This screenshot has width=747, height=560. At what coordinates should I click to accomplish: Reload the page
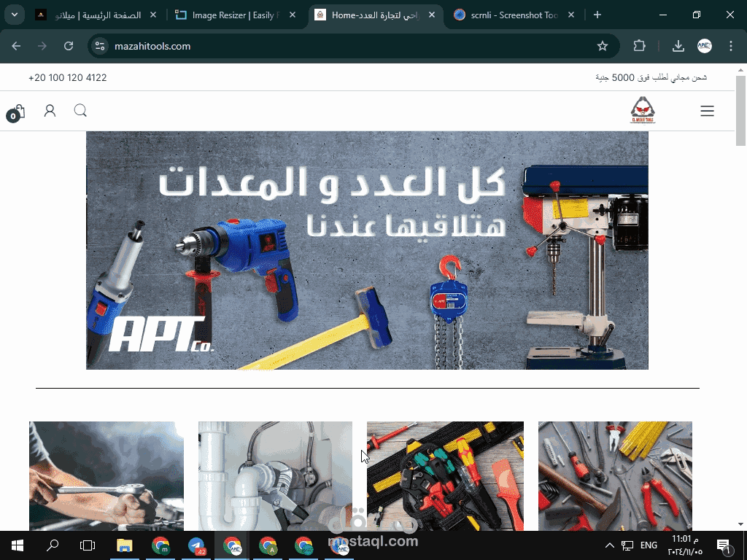pyautogui.click(x=69, y=46)
